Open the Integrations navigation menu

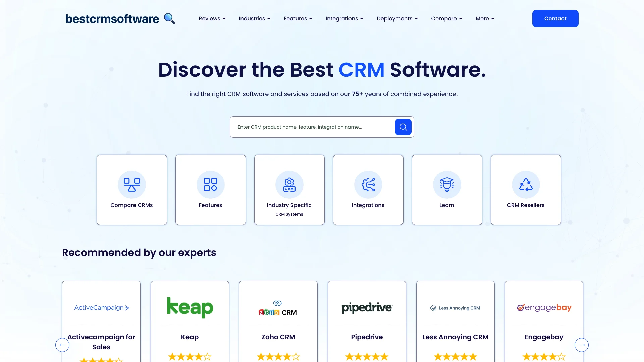(x=344, y=18)
